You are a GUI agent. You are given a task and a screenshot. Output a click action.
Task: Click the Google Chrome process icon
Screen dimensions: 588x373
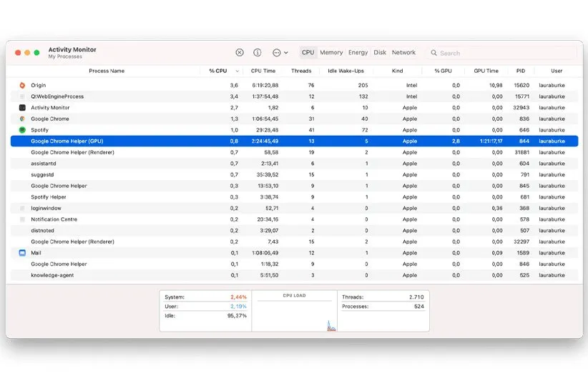click(x=22, y=119)
